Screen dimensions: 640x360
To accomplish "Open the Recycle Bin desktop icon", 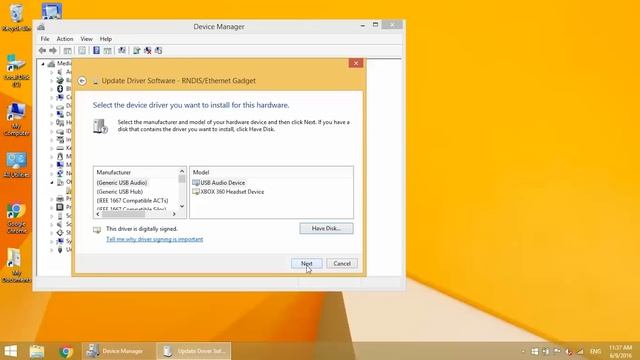I will pos(16,17).
